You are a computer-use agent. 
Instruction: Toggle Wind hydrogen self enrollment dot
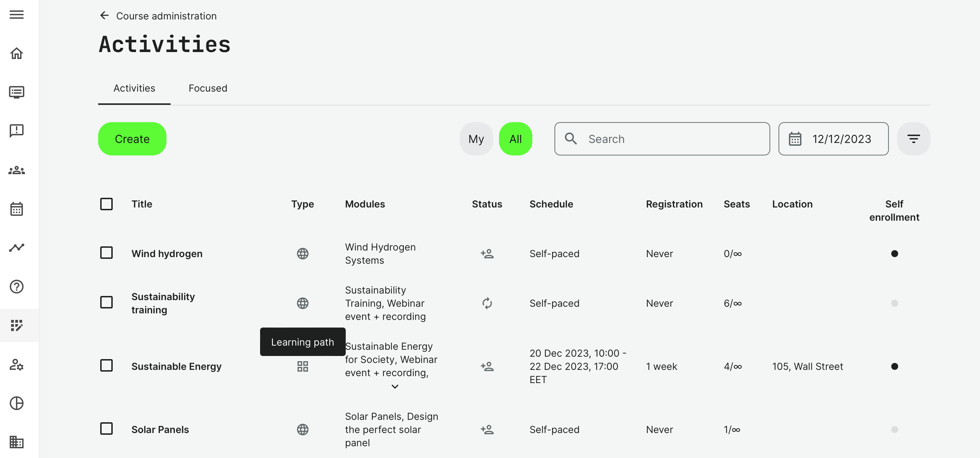pos(894,254)
